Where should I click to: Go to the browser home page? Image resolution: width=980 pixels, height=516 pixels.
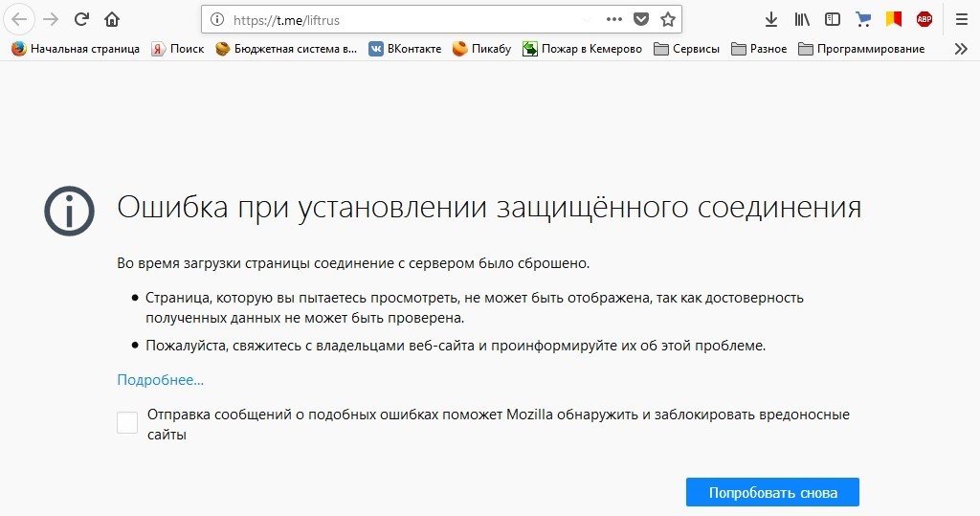[x=112, y=19]
